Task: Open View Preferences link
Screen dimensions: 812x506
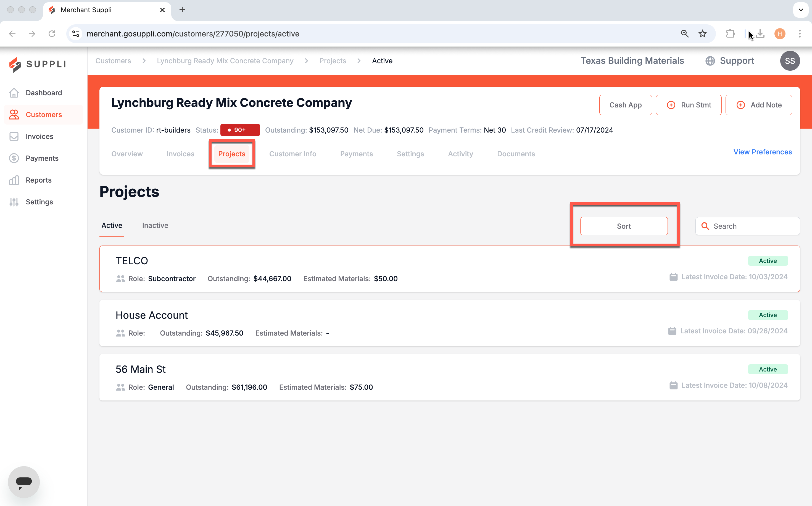Action: pyautogui.click(x=763, y=152)
